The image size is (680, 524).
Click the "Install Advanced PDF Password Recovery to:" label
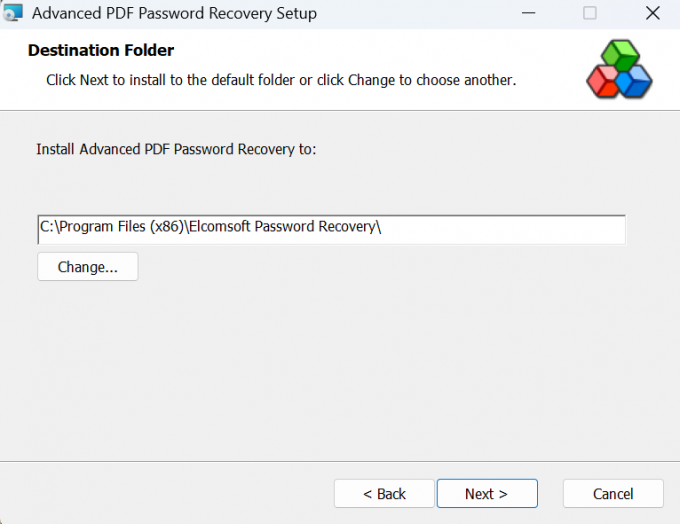click(x=176, y=149)
